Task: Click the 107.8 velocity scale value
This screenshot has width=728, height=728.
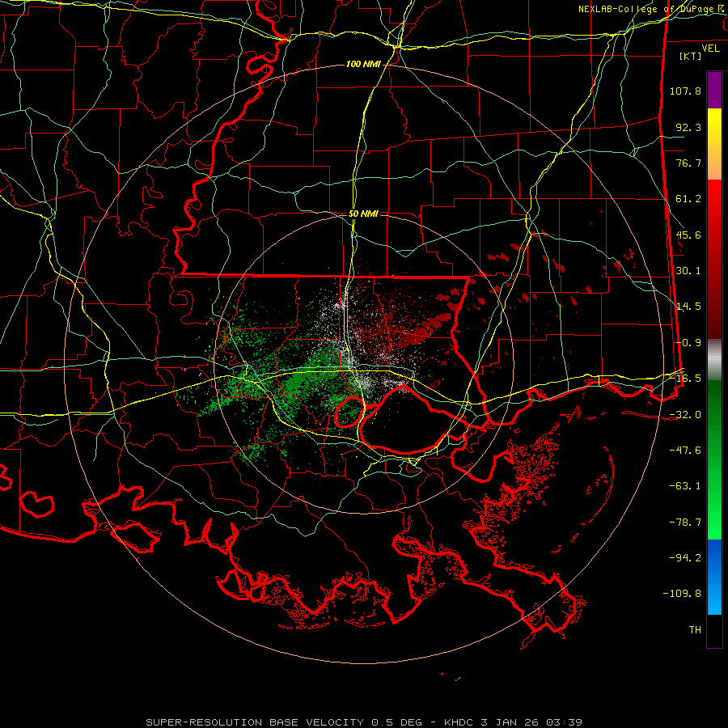Action: 685,91
